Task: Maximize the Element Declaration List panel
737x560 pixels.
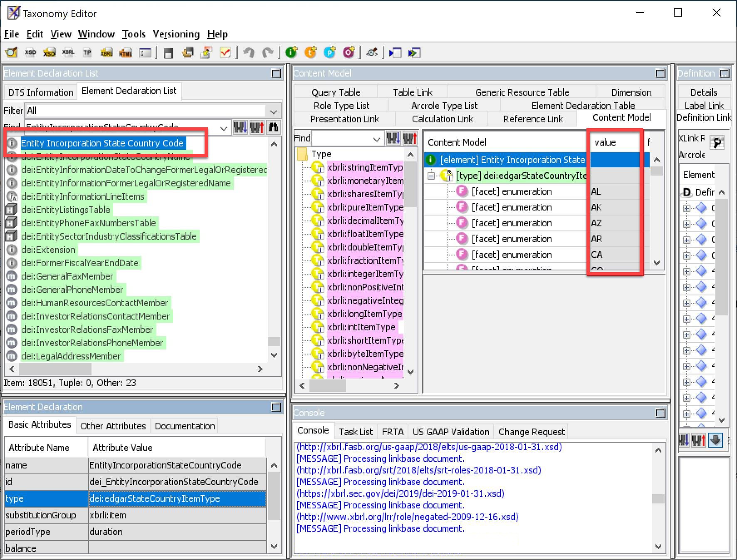Action: (276, 74)
